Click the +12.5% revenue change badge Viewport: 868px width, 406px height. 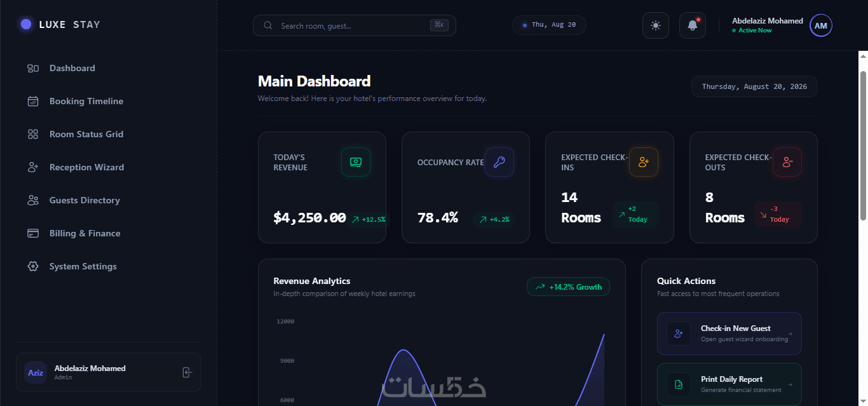(369, 219)
